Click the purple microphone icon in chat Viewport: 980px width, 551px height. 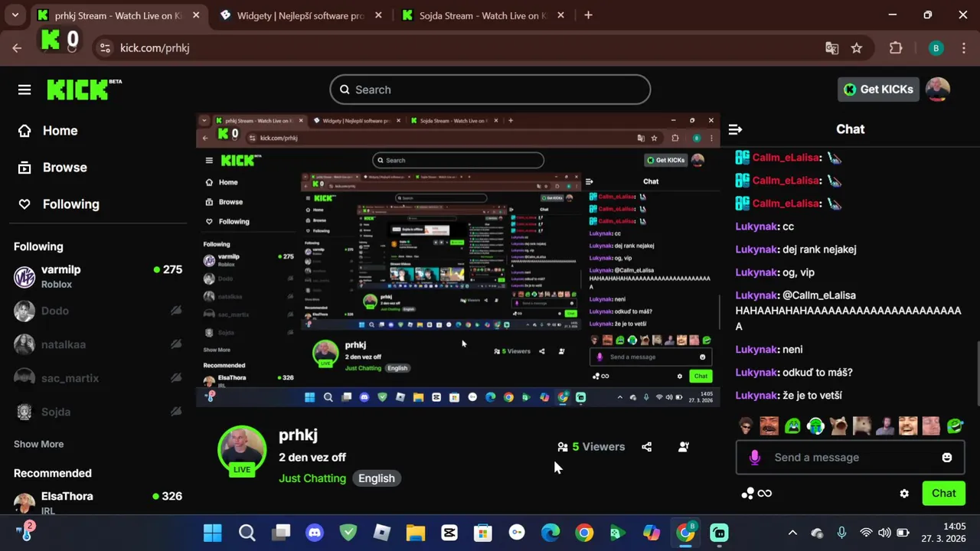point(755,458)
